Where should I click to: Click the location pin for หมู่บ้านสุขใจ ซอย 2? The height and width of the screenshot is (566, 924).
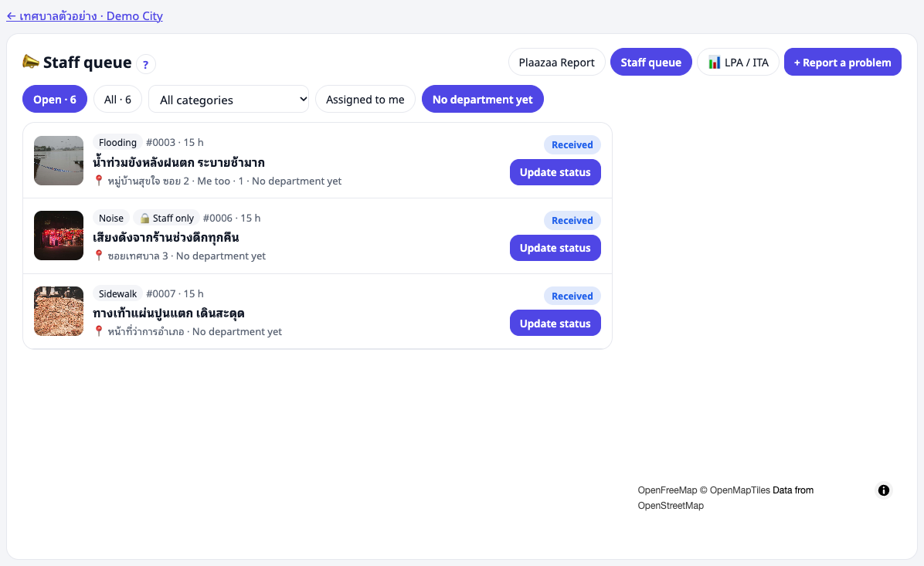click(99, 180)
